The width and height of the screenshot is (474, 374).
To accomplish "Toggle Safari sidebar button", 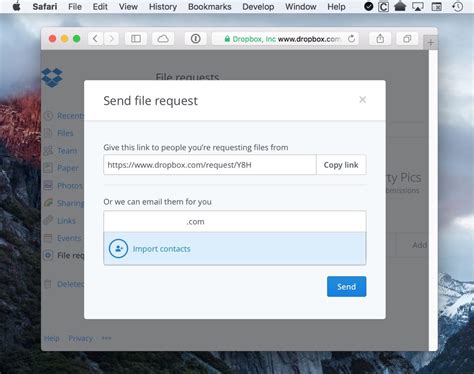I will coord(136,39).
